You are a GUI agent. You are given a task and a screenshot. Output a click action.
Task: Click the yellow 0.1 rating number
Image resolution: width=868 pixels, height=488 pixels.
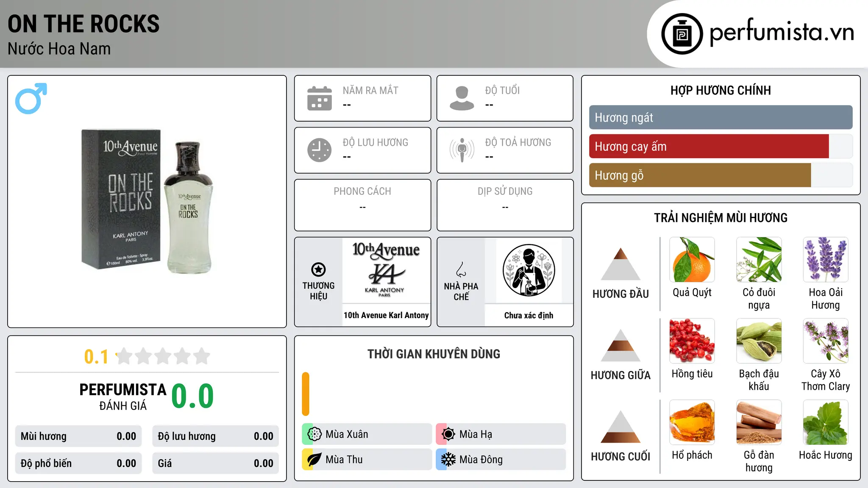[96, 357]
